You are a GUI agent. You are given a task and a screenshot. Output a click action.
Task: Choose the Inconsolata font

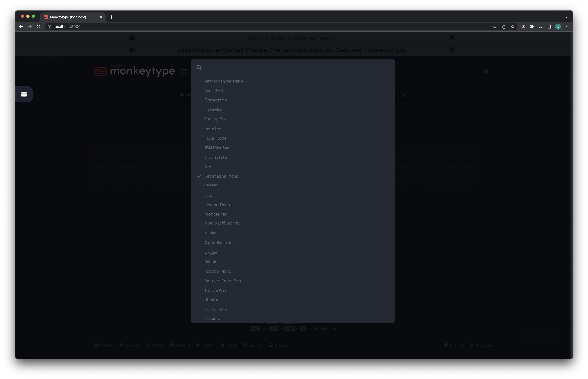(x=293, y=157)
